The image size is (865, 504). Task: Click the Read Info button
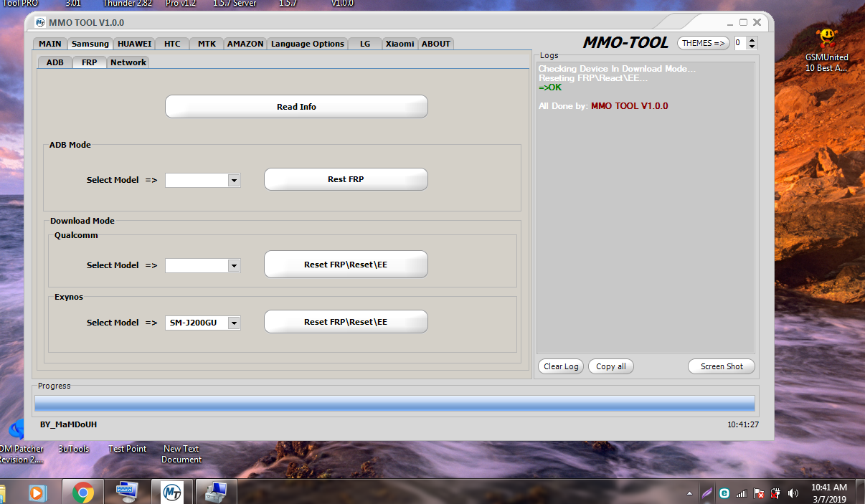[296, 107]
